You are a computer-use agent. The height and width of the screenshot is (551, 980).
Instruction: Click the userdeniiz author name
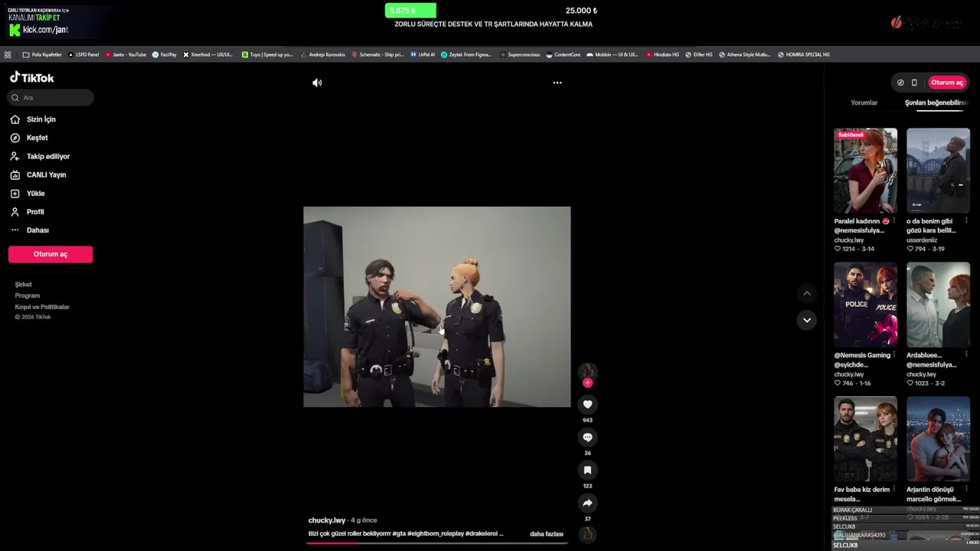[x=922, y=240]
